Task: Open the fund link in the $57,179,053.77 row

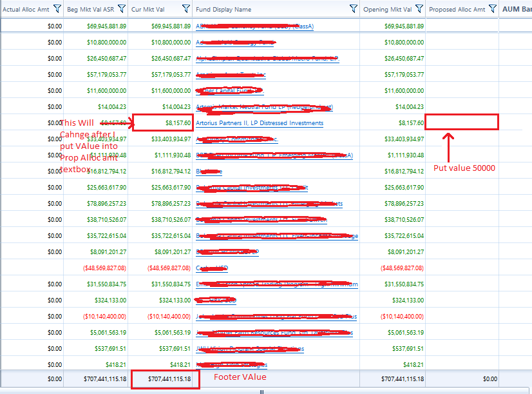Action: click(x=231, y=75)
